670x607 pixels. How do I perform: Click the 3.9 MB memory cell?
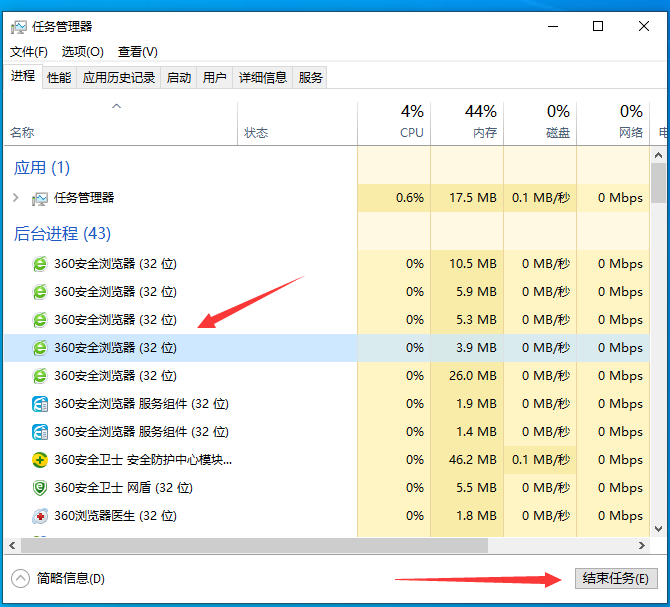467,348
